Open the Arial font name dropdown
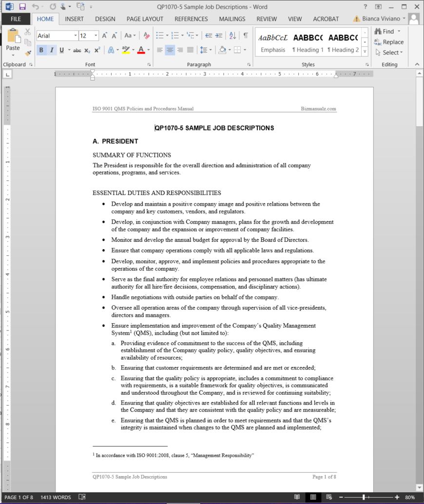The image size is (424, 504). click(76, 36)
